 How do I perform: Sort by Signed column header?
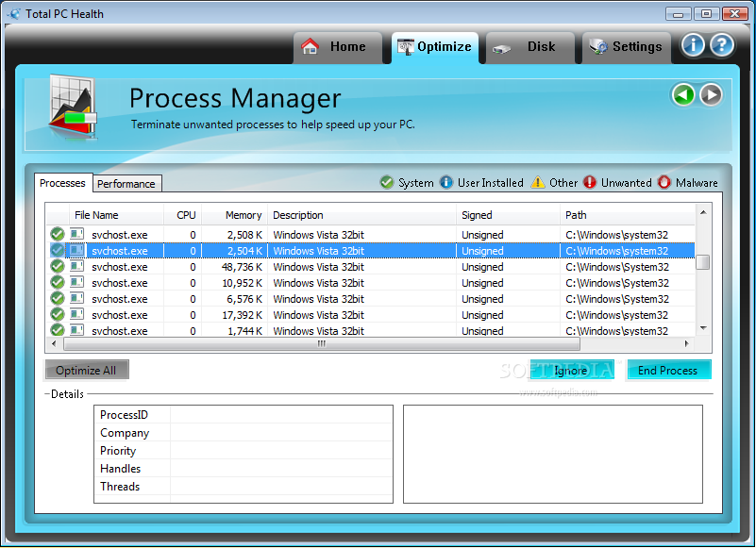click(x=508, y=215)
